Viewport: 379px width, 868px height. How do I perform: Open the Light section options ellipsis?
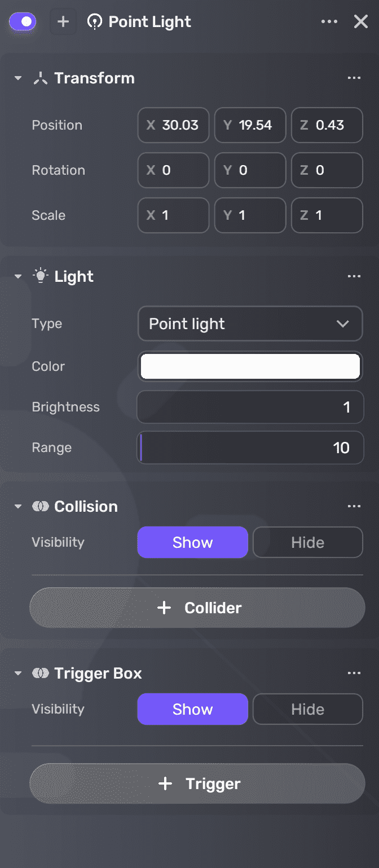[x=354, y=276]
